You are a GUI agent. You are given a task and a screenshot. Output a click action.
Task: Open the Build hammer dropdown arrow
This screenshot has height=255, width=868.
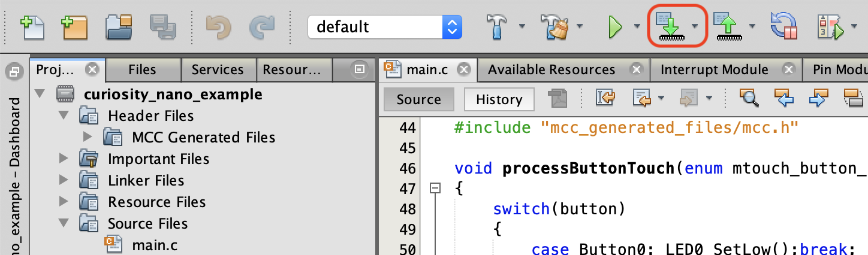[522, 26]
